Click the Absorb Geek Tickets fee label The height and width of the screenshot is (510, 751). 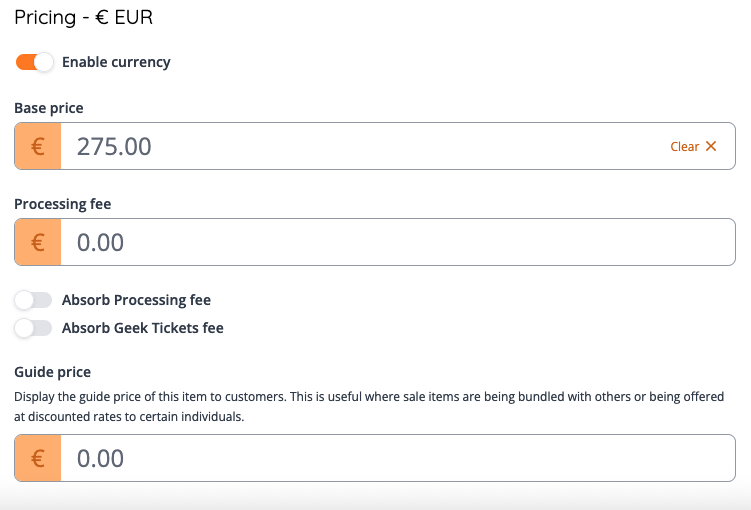pos(142,328)
